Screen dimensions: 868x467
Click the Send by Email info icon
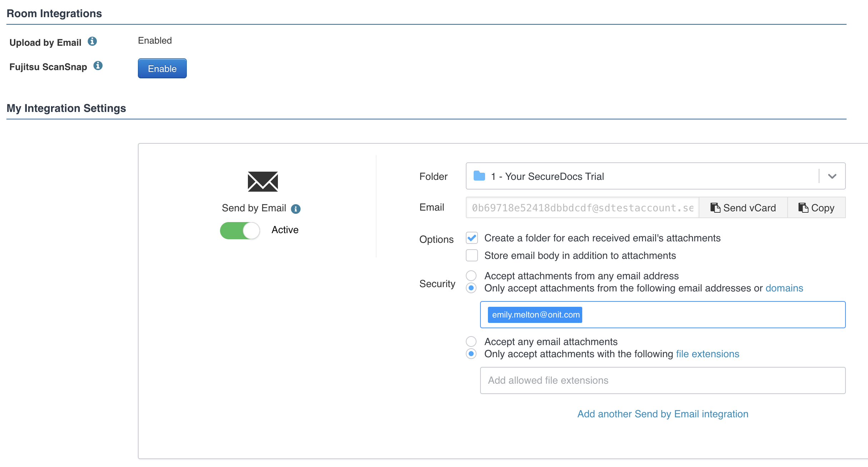coord(296,209)
